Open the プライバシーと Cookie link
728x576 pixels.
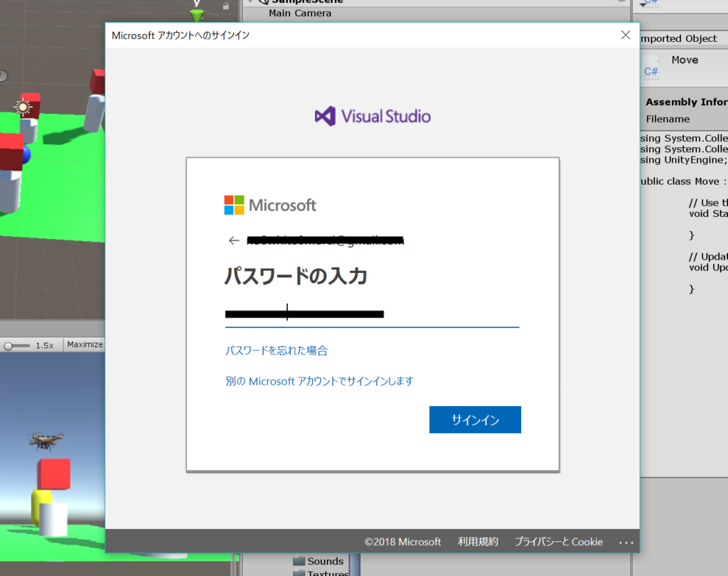(x=558, y=542)
